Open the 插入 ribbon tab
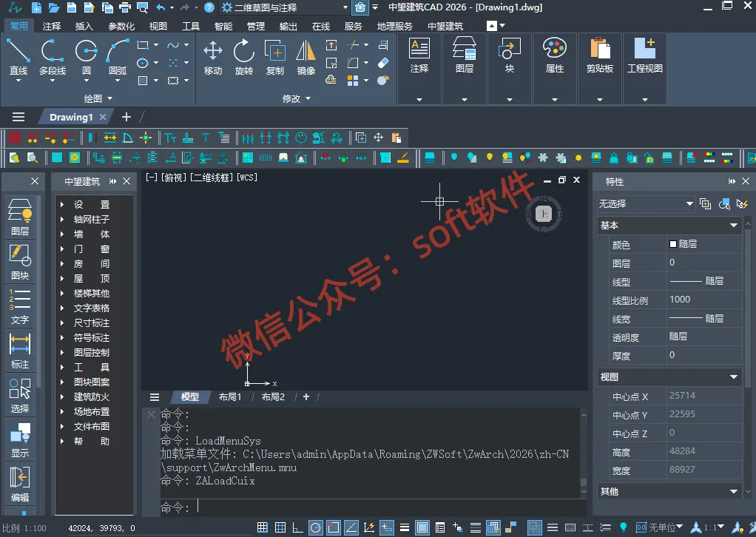 84,26
